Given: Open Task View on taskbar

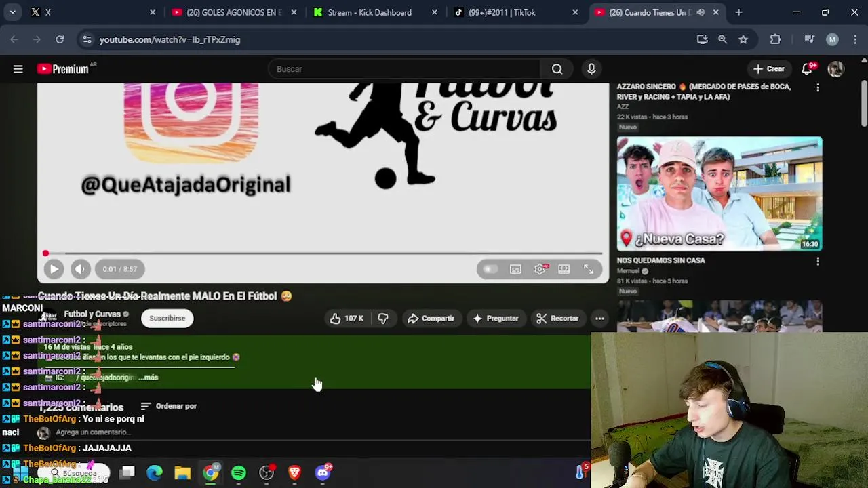Looking at the screenshot, I should pyautogui.click(x=127, y=472).
